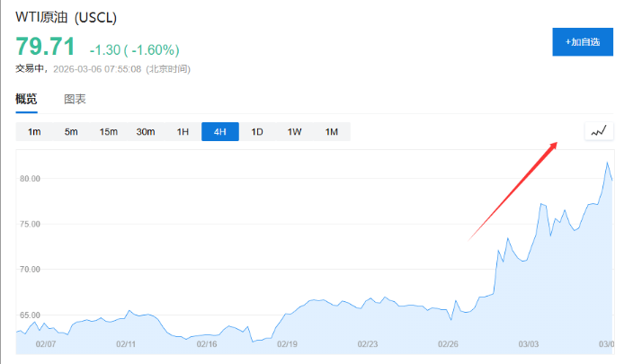633x364 pixels.
Task: Open the 图表 chart tab
Action: (75, 99)
